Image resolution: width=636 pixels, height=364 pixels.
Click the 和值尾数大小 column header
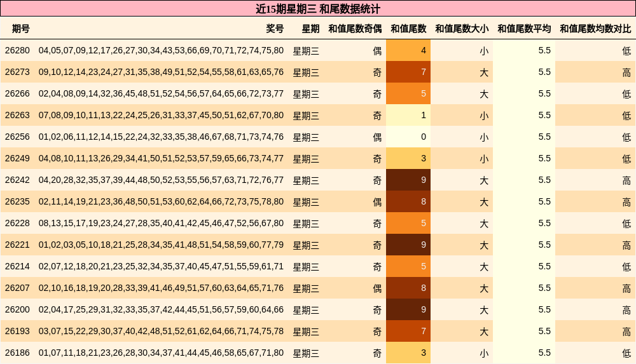click(x=462, y=29)
